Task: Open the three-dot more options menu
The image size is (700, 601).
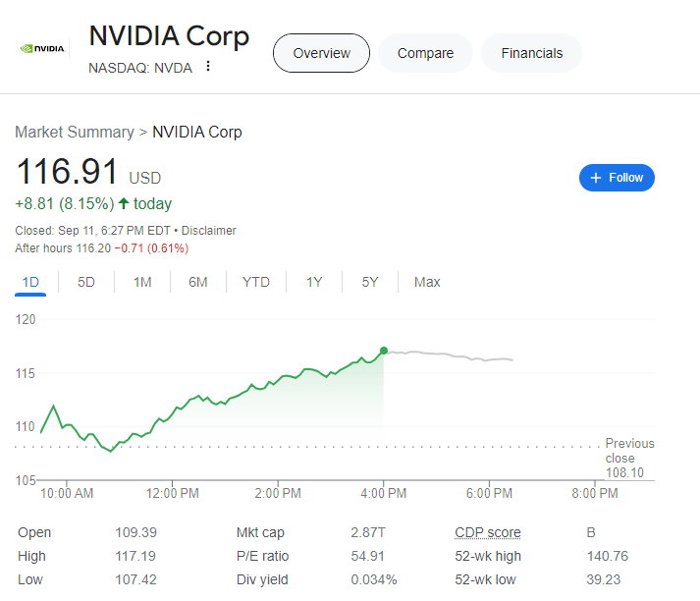Action: coord(208,67)
